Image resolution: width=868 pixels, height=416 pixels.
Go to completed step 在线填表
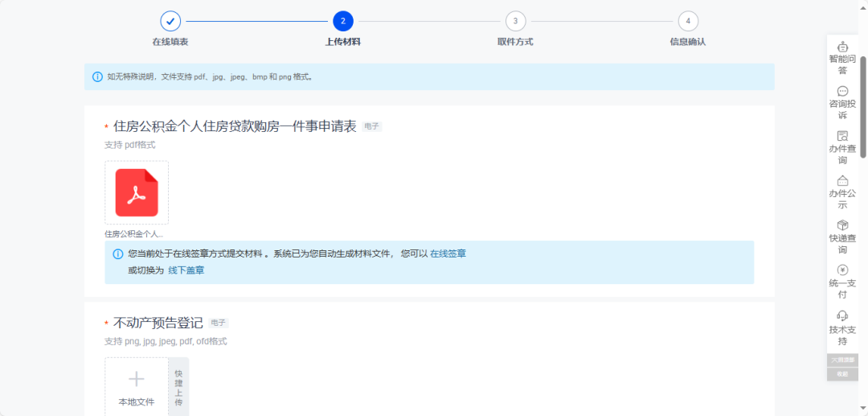(170, 21)
